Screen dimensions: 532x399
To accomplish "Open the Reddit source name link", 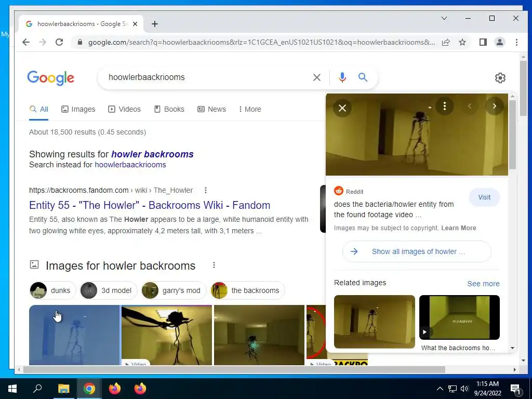I will 354,192.
